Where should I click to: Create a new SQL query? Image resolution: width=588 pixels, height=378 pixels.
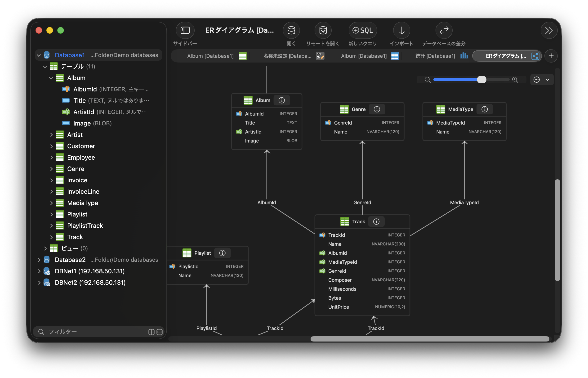363,31
